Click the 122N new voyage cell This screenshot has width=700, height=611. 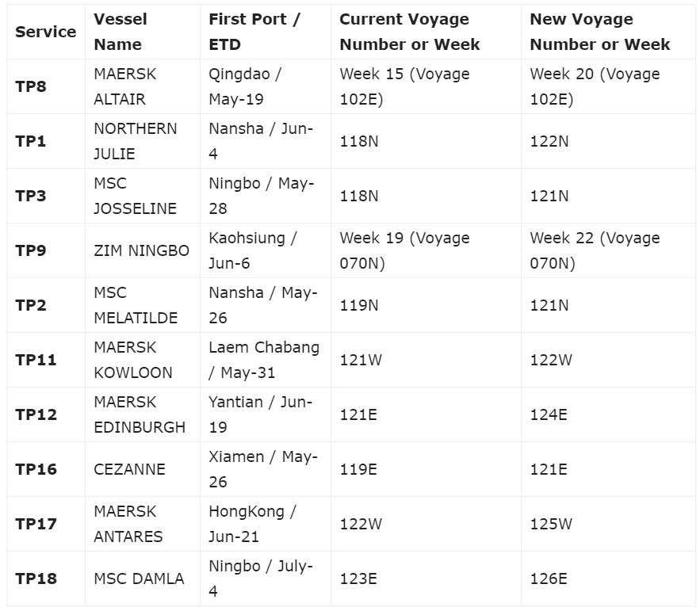coord(549,141)
